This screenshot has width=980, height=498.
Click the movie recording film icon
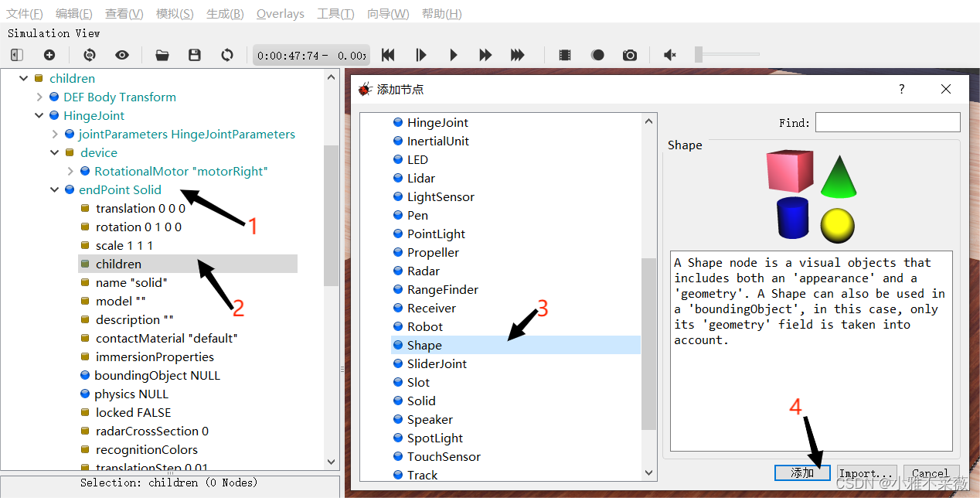tap(565, 55)
